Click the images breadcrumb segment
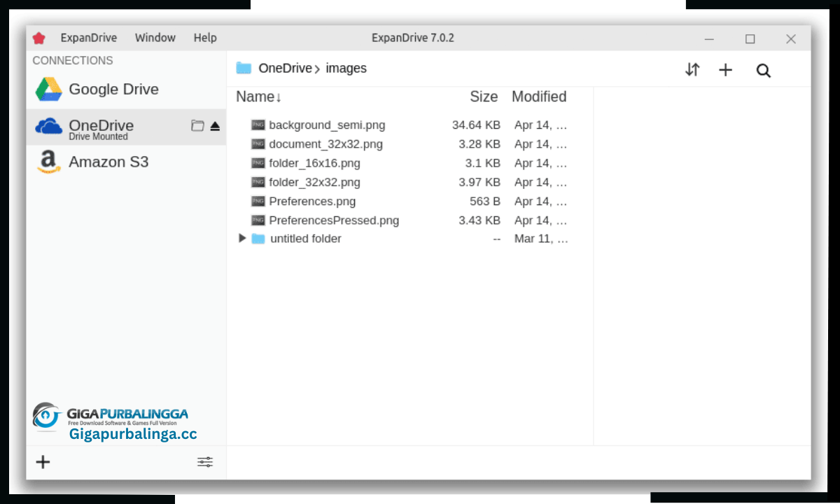The width and height of the screenshot is (840, 504). coord(346,69)
